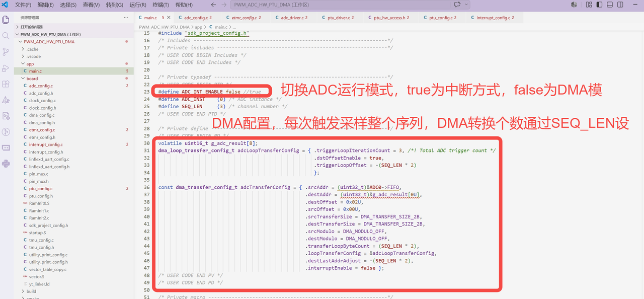Switch to ptu_hw_access.h tab

[x=389, y=18]
